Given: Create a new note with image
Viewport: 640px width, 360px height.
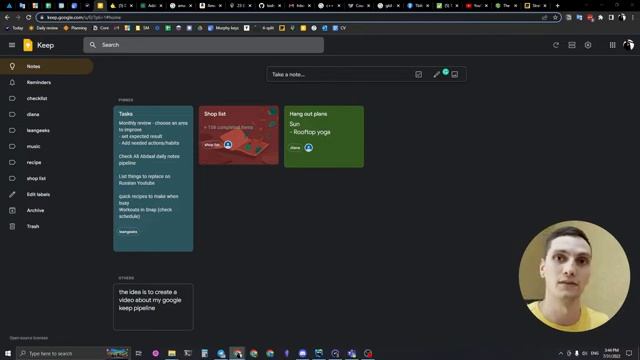Looking at the screenshot, I should (x=454, y=74).
